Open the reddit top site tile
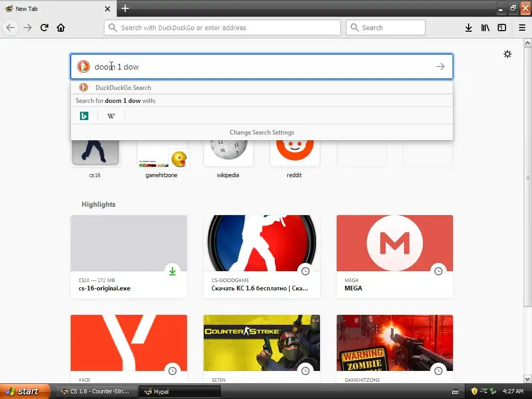Image resolution: width=532 pixels, height=399 pixels. (295, 159)
